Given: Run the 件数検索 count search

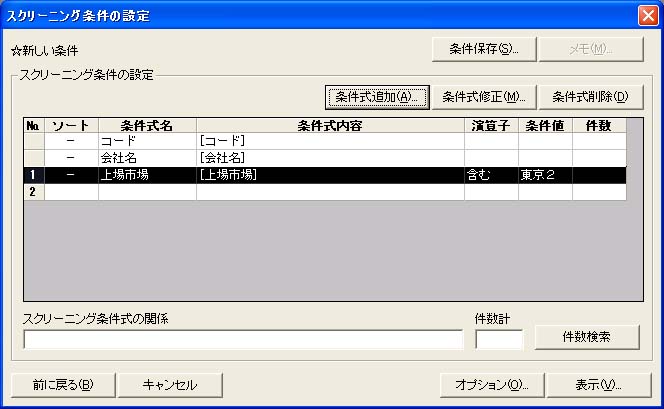Looking at the screenshot, I should click(586, 337).
